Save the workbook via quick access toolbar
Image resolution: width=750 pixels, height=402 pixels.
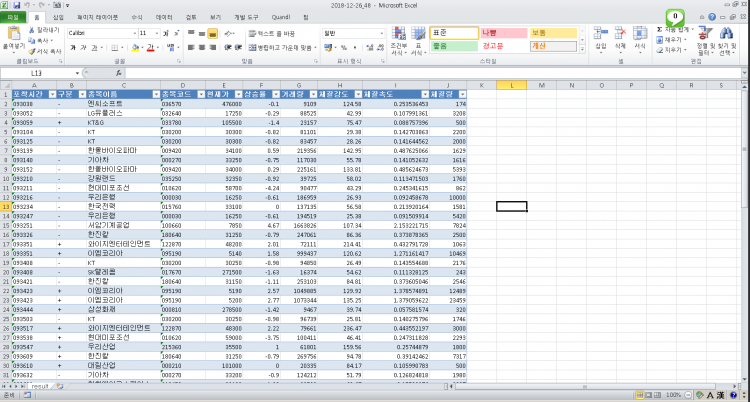click(17, 5)
